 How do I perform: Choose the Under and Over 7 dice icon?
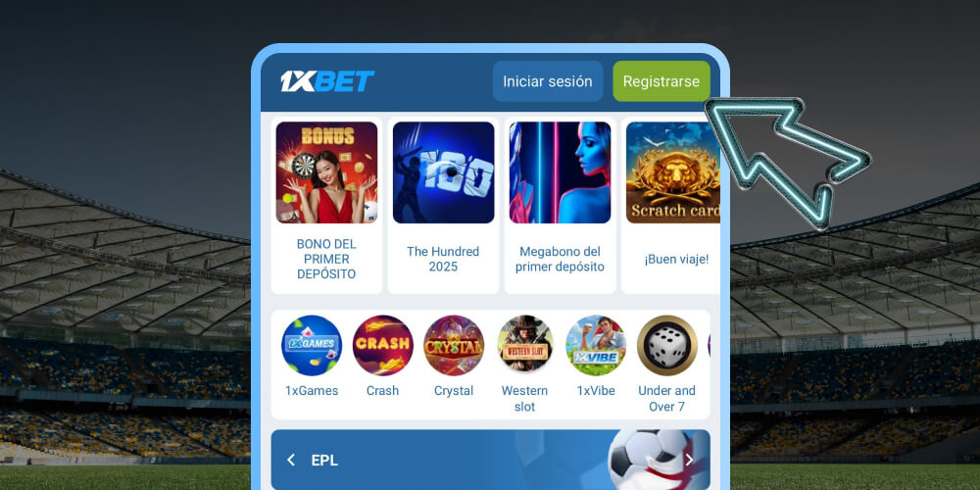666,345
